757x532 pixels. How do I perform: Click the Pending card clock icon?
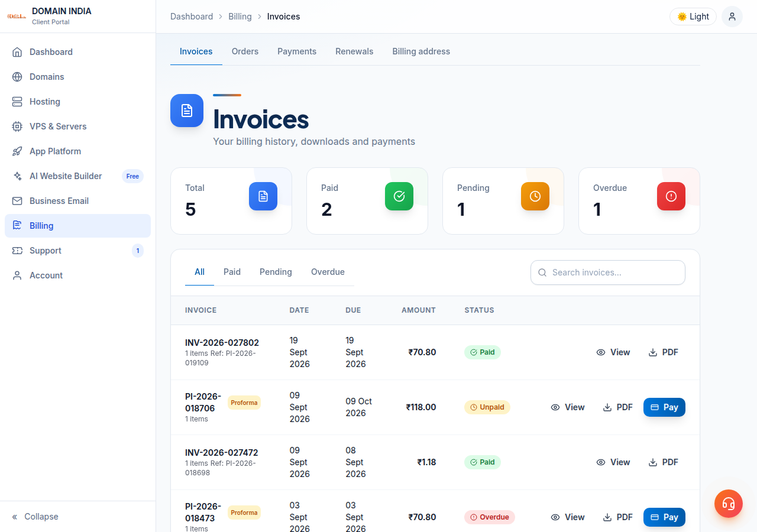click(x=535, y=196)
